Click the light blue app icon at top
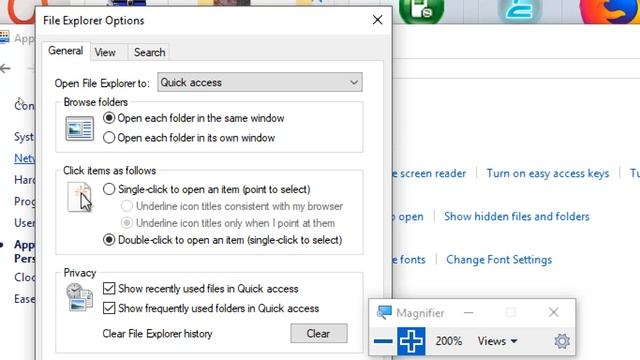The width and height of the screenshot is (640, 360). (519, 11)
